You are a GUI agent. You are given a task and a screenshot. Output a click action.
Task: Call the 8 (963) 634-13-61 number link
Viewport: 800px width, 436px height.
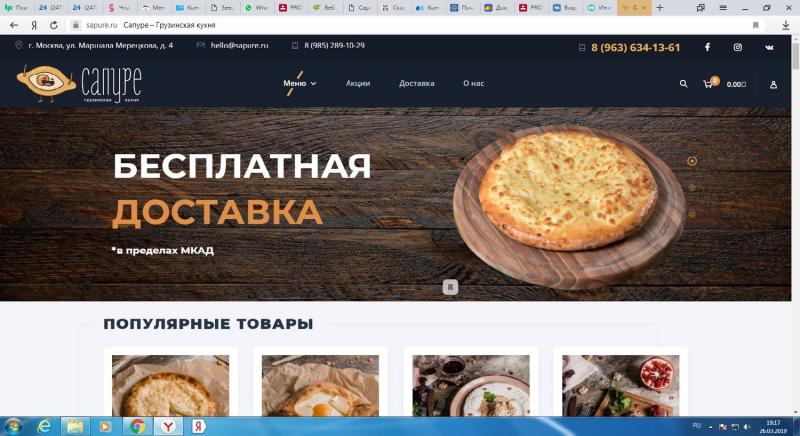[x=635, y=47]
